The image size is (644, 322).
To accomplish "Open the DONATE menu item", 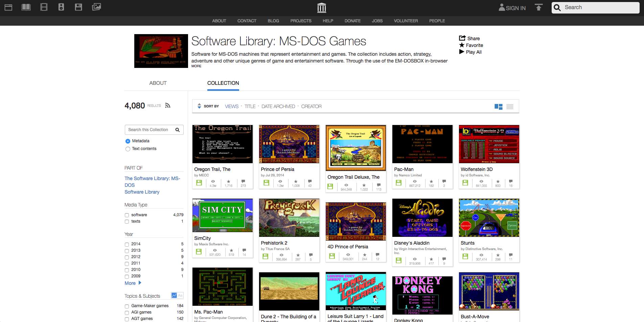I will pyautogui.click(x=352, y=21).
